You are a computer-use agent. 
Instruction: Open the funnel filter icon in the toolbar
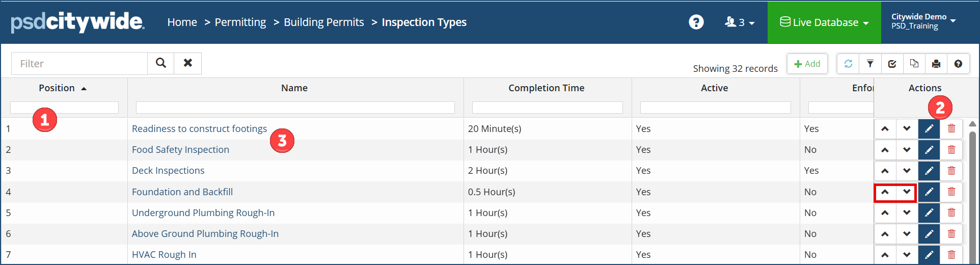tap(870, 64)
